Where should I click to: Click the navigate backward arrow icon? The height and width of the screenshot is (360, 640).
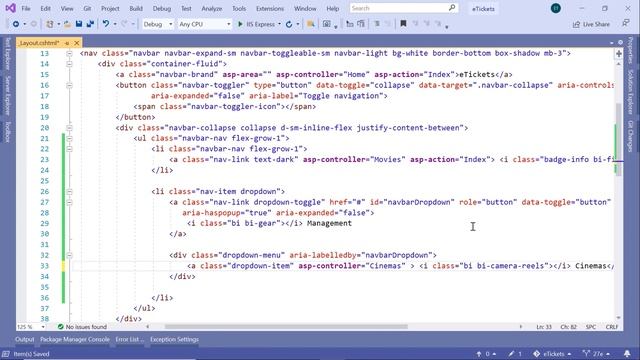16,24
